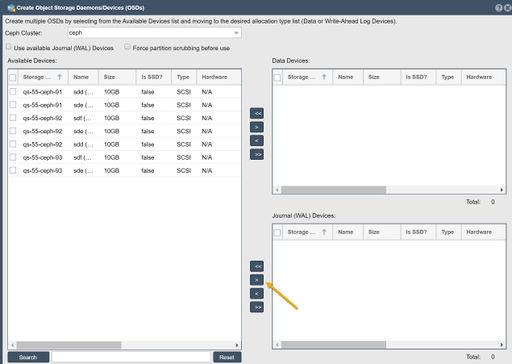
Task: Sort Available Devices by Hardware column
Action: point(218,77)
